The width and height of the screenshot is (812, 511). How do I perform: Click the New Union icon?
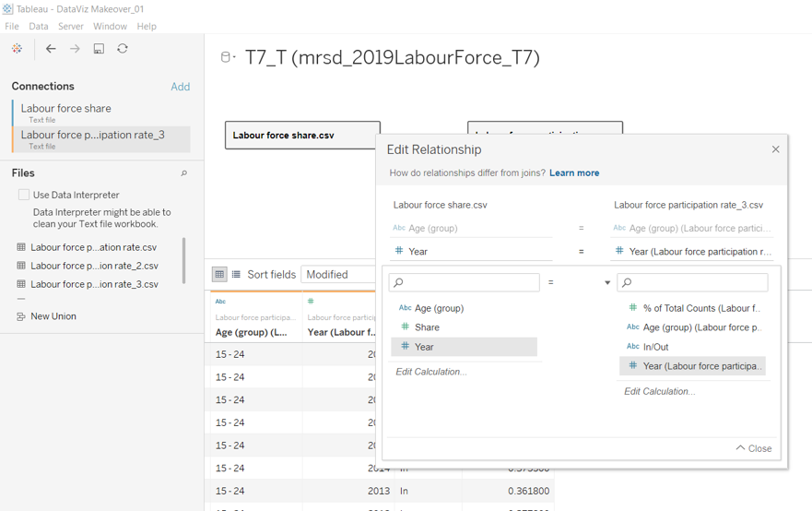(21, 316)
